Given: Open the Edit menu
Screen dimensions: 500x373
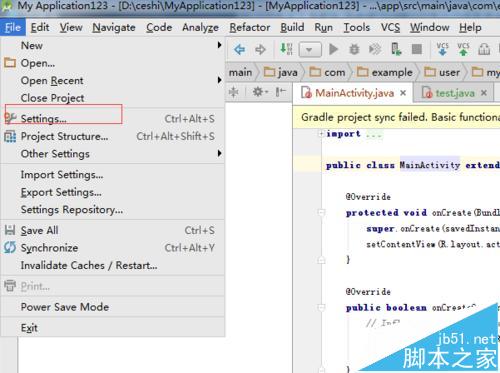Looking at the screenshot, I should [x=40, y=27].
